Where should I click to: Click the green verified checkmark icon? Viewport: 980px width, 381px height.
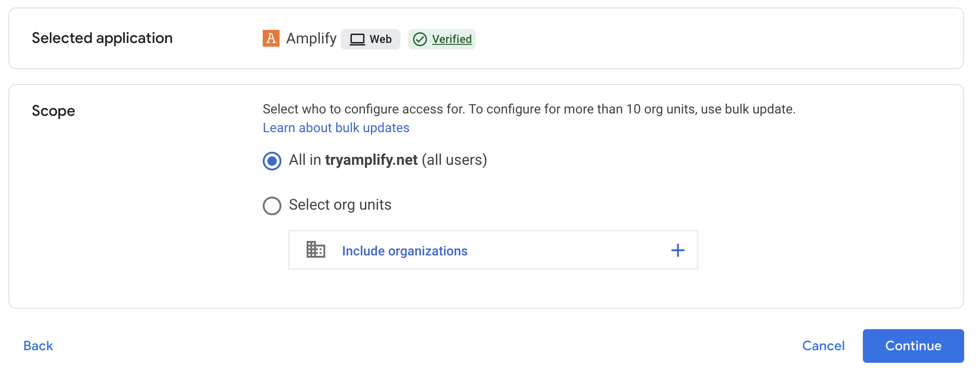click(x=420, y=39)
